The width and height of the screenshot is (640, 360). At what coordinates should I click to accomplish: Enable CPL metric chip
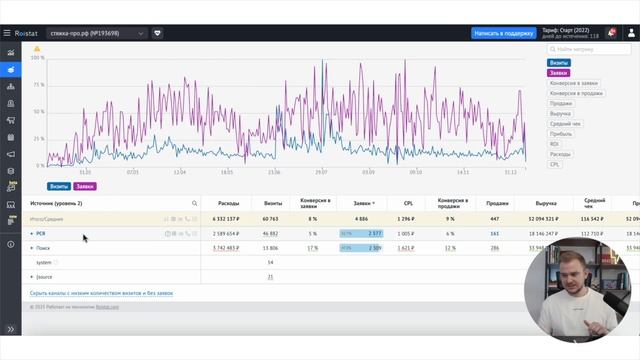click(554, 164)
